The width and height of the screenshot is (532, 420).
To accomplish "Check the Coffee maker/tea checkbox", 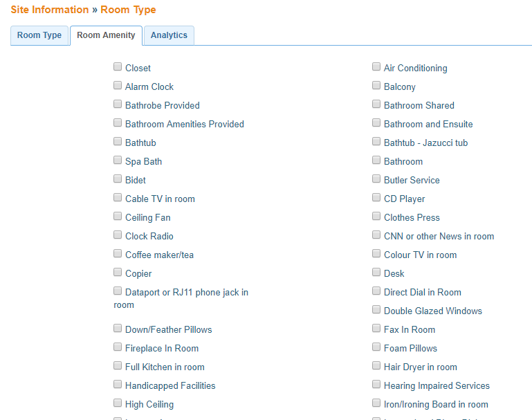I will (118, 254).
